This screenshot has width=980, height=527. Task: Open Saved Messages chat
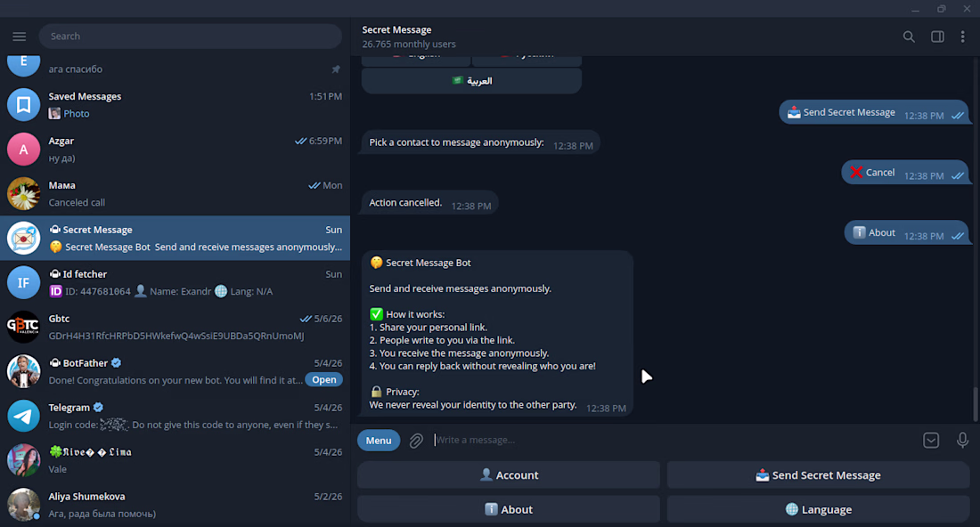tap(175, 105)
